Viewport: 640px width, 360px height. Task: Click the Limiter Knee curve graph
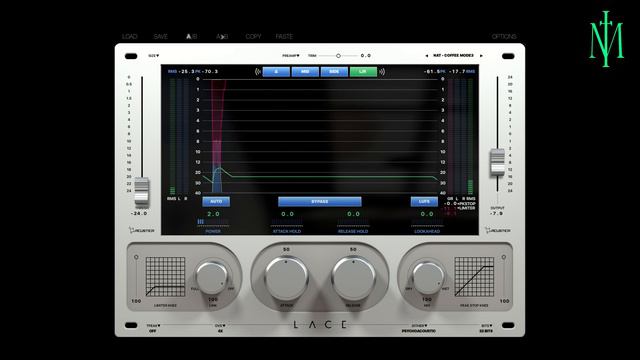(165, 276)
